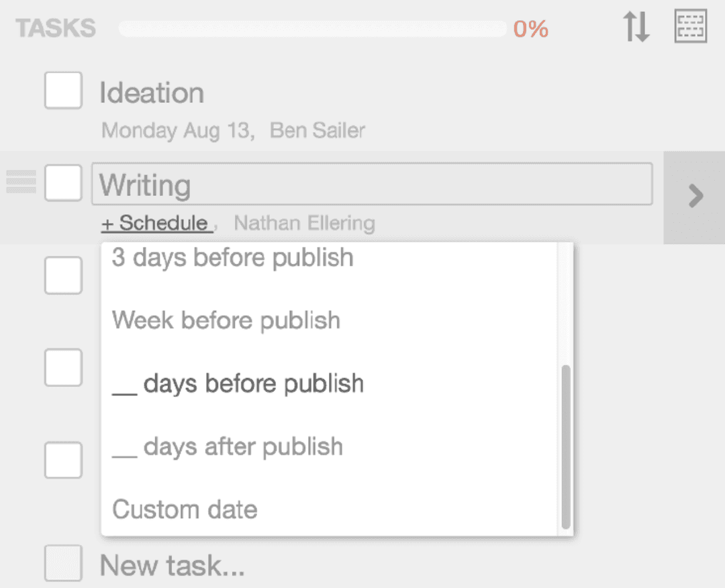The image size is (725, 588).
Task: Check the Ideation task checkbox
Action: pos(63,90)
